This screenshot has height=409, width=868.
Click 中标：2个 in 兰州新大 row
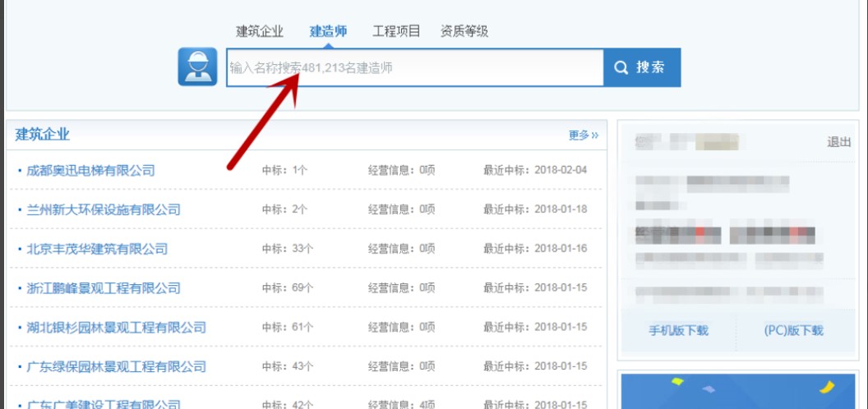[x=284, y=209]
